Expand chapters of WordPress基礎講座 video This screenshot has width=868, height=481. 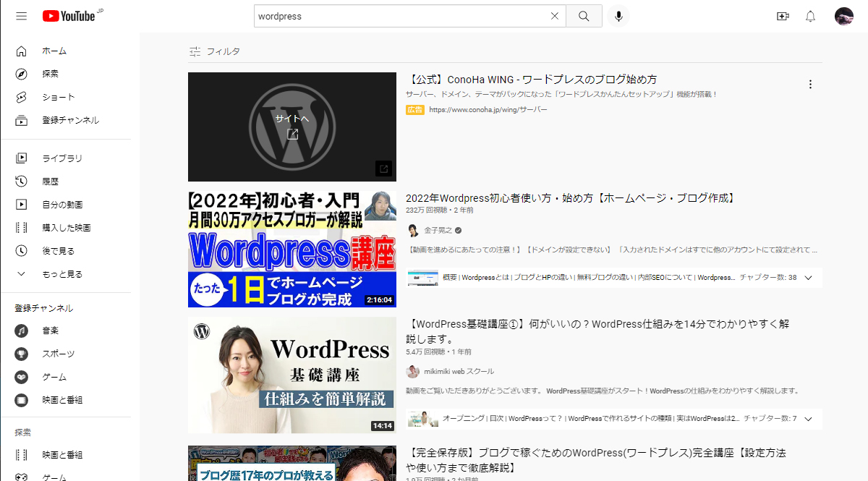(809, 419)
